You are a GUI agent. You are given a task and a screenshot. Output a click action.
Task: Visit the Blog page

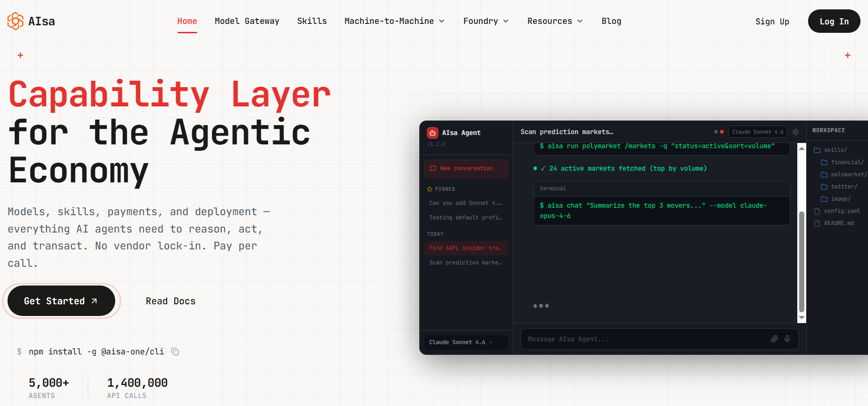coord(611,21)
